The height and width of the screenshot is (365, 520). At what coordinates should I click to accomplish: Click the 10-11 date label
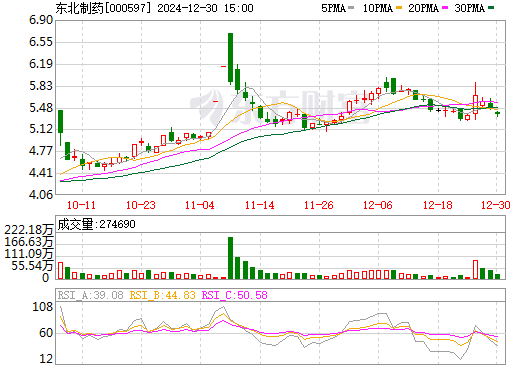(x=82, y=205)
